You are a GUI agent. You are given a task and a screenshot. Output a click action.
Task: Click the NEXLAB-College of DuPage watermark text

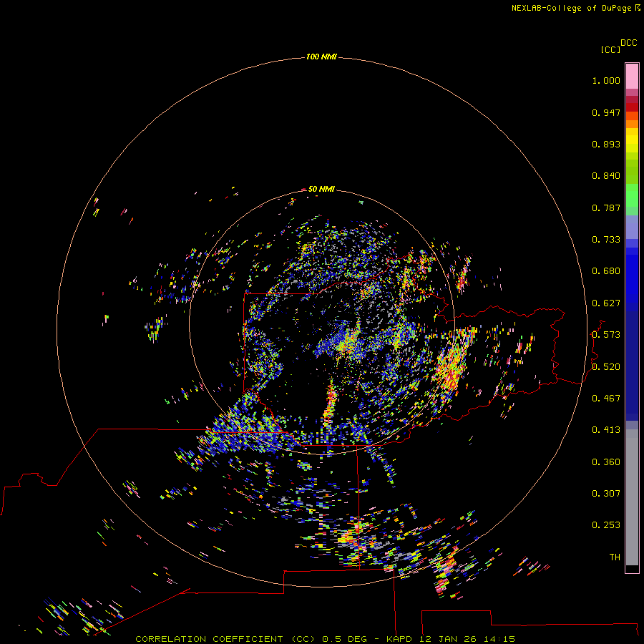coord(575,8)
